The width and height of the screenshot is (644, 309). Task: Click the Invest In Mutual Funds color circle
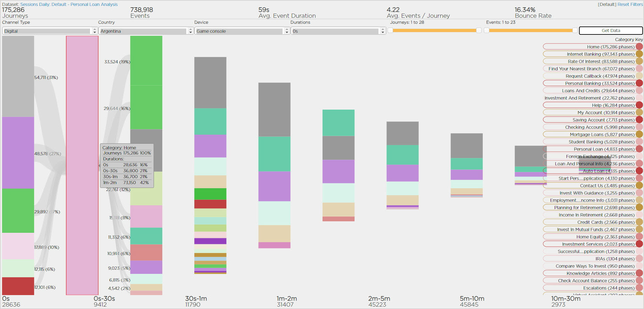pyautogui.click(x=639, y=229)
